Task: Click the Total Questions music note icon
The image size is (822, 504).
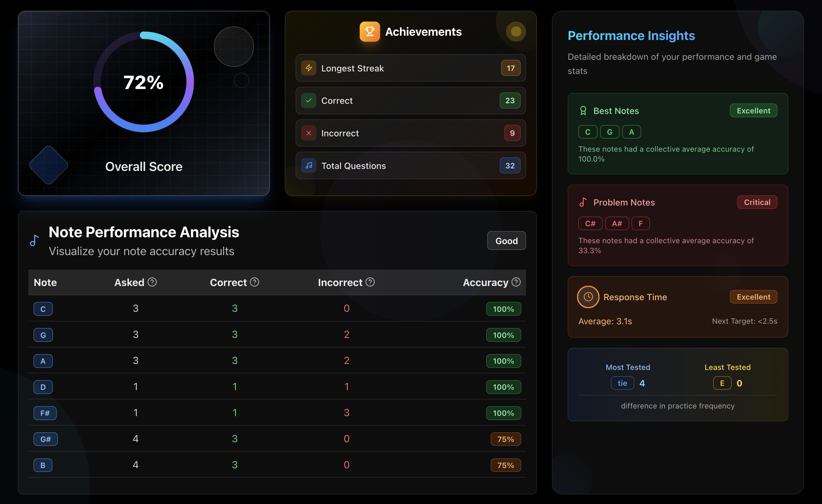Action: click(309, 166)
